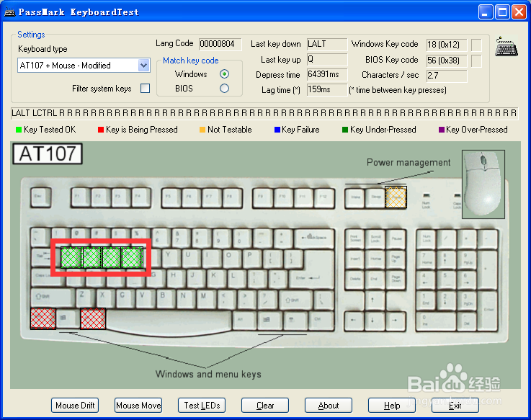Click the P key on the keyboard image

pyautogui.click(x=251, y=257)
